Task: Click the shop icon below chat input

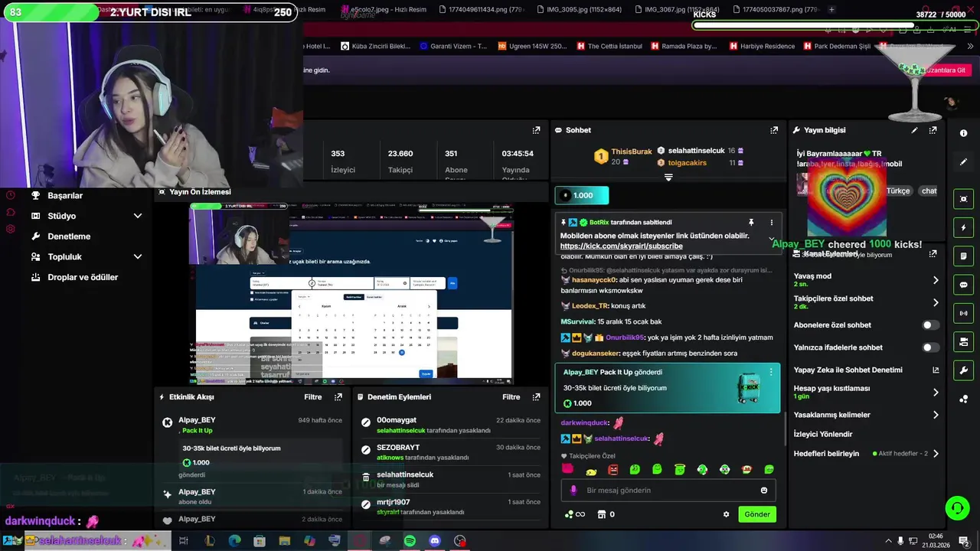Action: (602, 514)
